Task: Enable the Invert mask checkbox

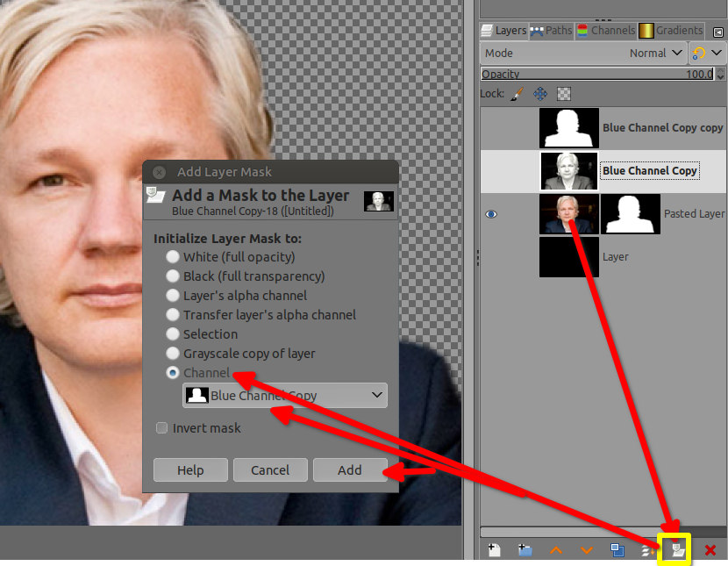Action: 161,427
